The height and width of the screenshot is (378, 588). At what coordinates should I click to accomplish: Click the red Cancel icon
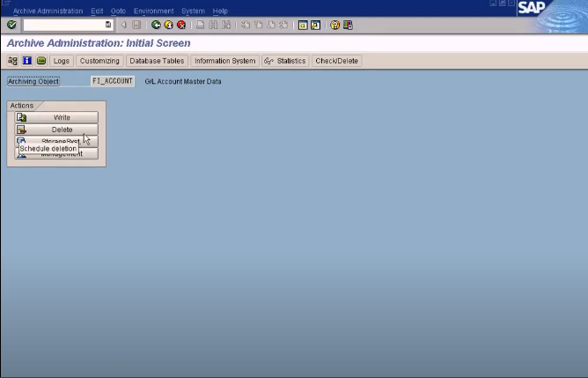point(181,26)
